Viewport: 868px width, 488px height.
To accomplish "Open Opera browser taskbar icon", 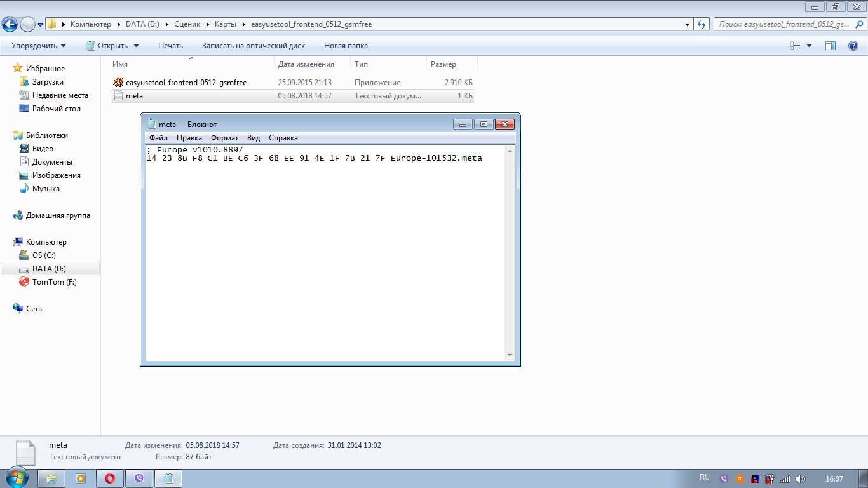I will coord(110,478).
